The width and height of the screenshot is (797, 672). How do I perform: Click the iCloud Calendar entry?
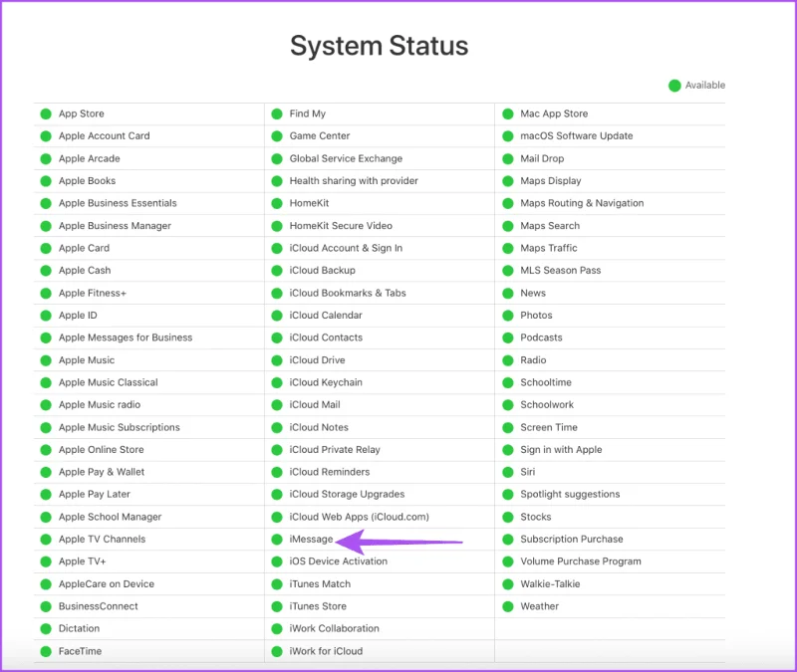326,316
